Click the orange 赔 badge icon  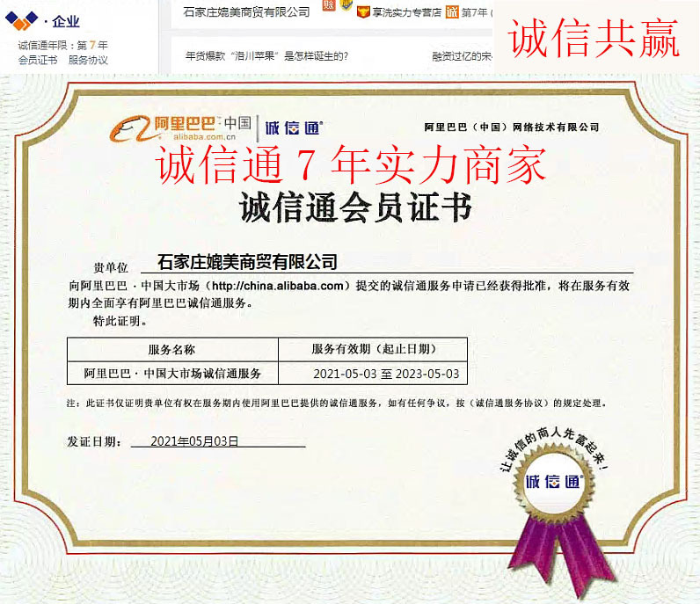click(x=329, y=5)
